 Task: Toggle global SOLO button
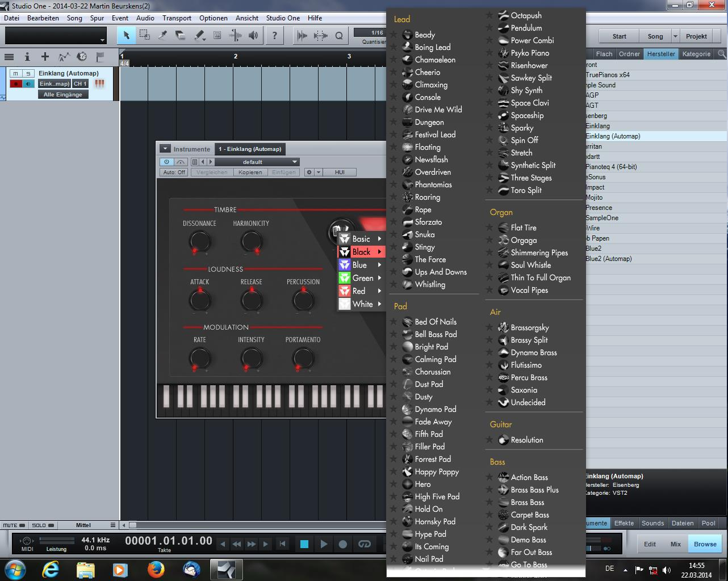43,525
